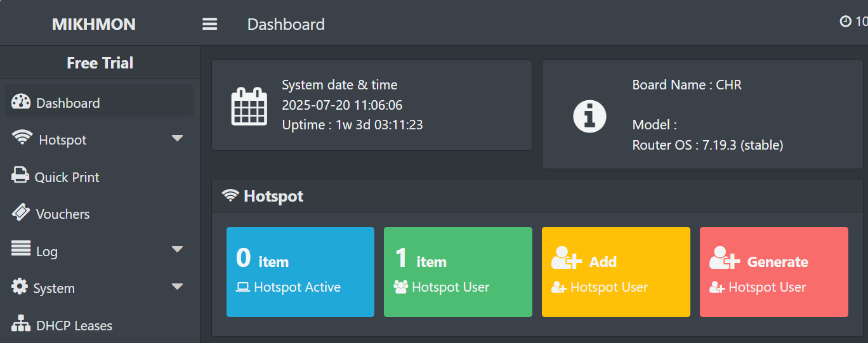Image resolution: width=868 pixels, height=343 pixels.
Task: Open the red Generate Hotspot User tile
Action: pyautogui.click(x=774, y=272)
